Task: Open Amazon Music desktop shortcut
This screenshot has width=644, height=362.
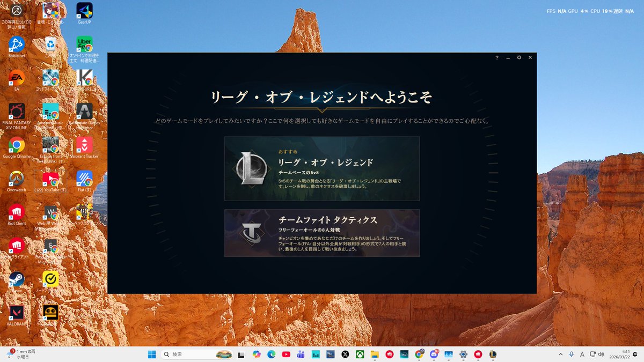Action: tap(50, 116)
